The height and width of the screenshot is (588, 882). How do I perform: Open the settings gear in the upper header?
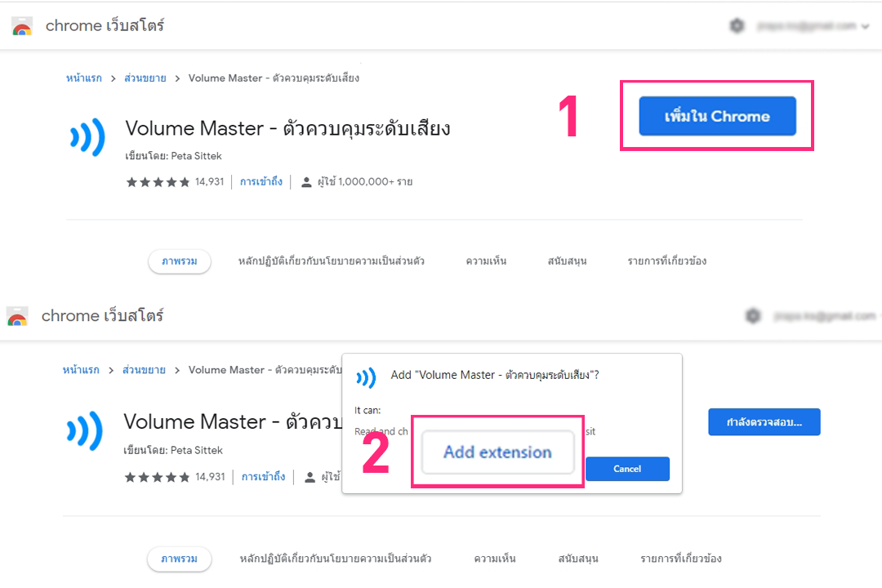click(737, 26)
